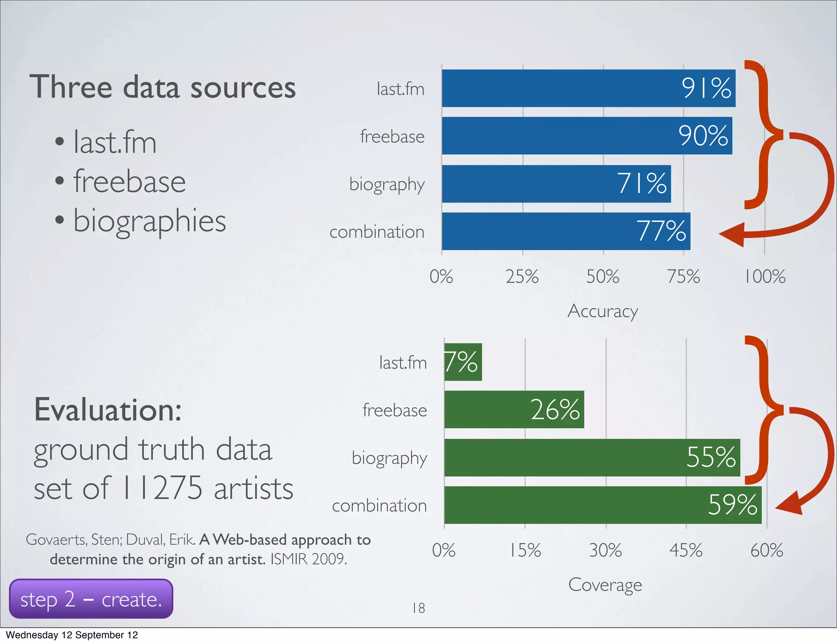Click the 'determine the origin of an artist. ISMIR 2009.' line
The height and width of the screenshot is (644, 837).
point(199,559)
